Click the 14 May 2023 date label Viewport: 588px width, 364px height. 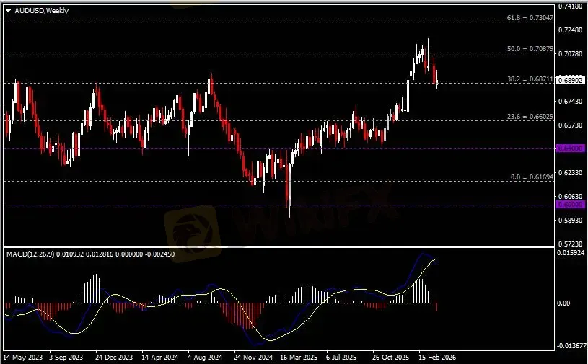click(22, 357)
